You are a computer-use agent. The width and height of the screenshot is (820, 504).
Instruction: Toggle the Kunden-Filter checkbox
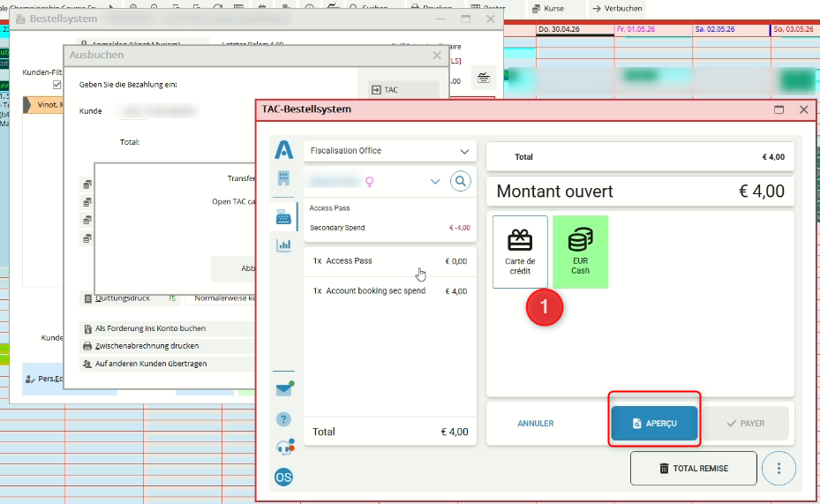[x=57, y=86]
